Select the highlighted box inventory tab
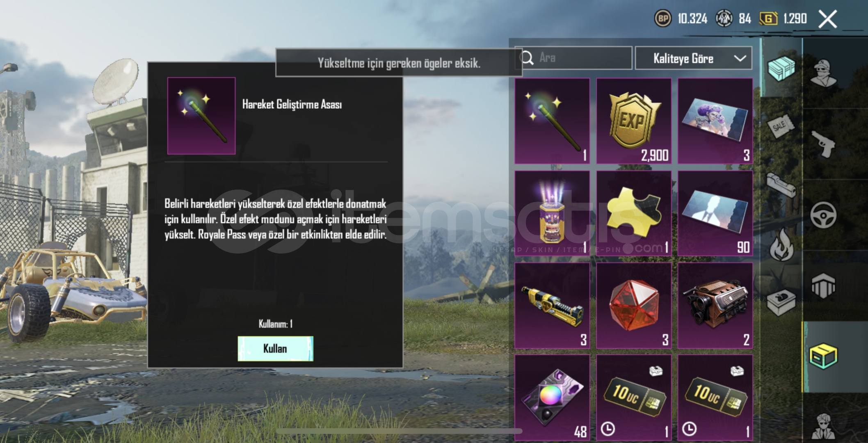The image size is (868, 443). pyautogui.click(x=823, y=356)
